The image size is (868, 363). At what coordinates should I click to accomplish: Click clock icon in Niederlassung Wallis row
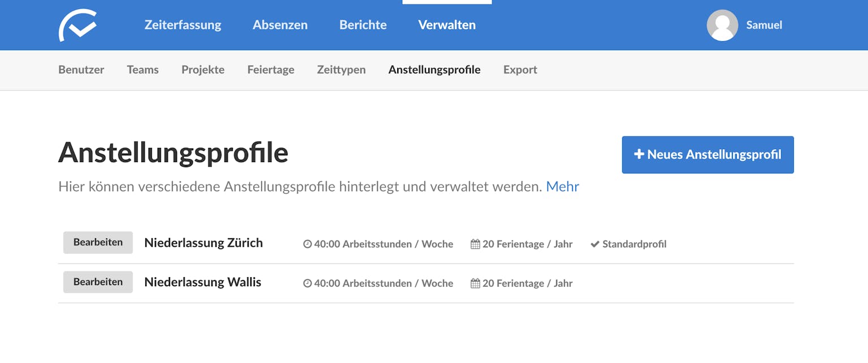click(x=307, y=283)
